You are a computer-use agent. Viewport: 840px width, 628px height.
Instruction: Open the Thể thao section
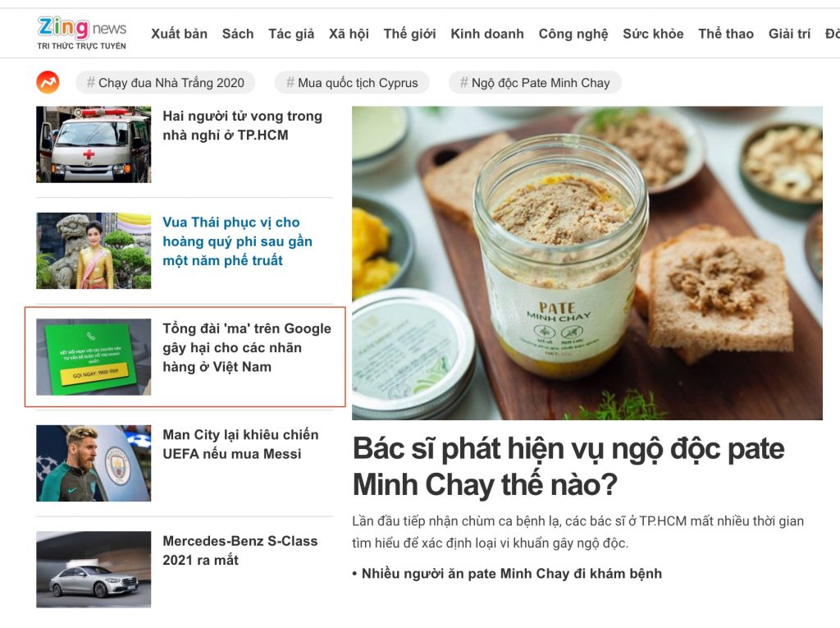(x=726, y=34)
